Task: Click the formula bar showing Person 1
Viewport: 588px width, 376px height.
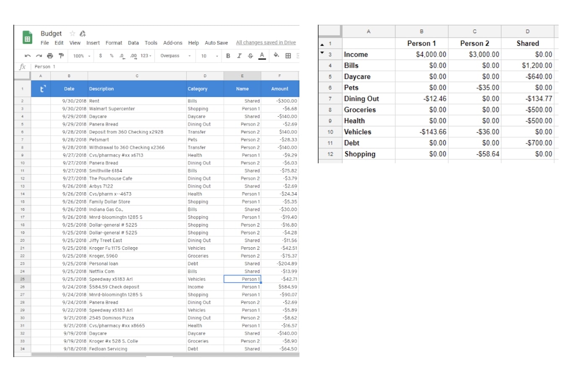Action: point(166,67)
